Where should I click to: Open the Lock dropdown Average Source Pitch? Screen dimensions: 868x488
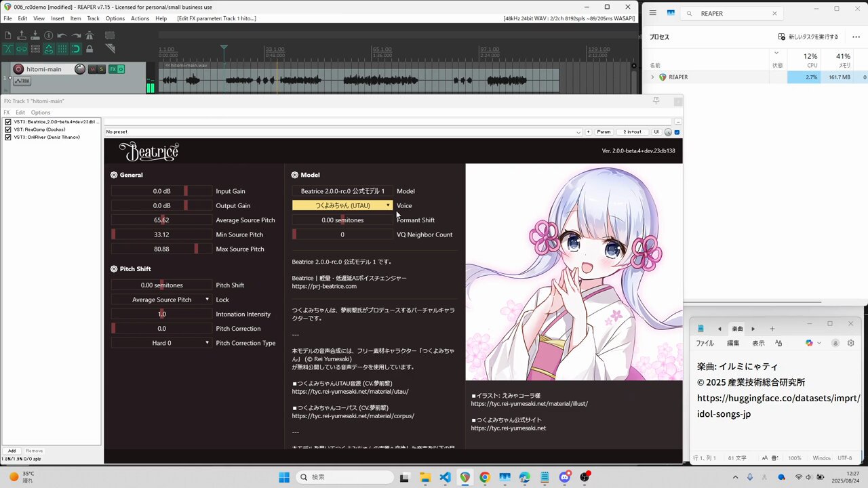click(x=161, y=300)
